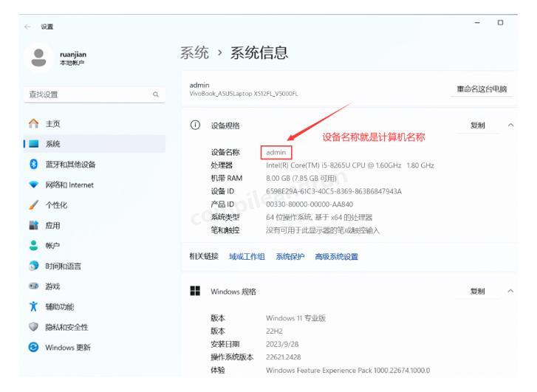Click the Windows logo icon
The image size is (537, 392).
(x=195, y=291)
